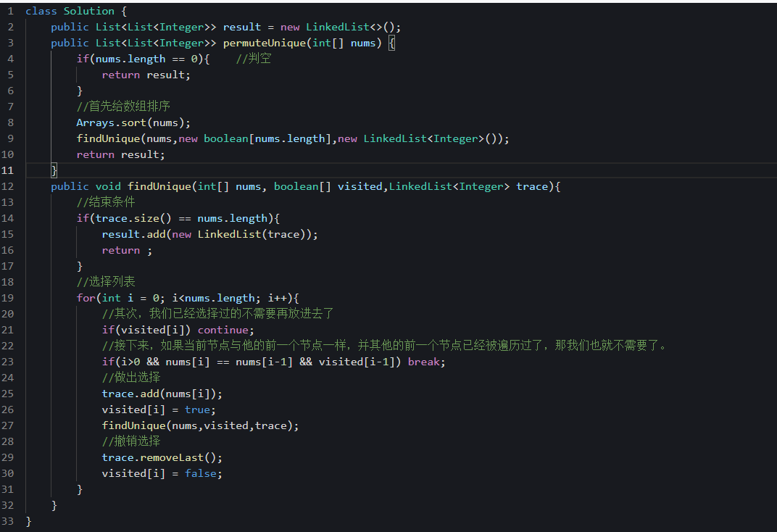Click "return result;" on line 5

(x=146, y=75)
